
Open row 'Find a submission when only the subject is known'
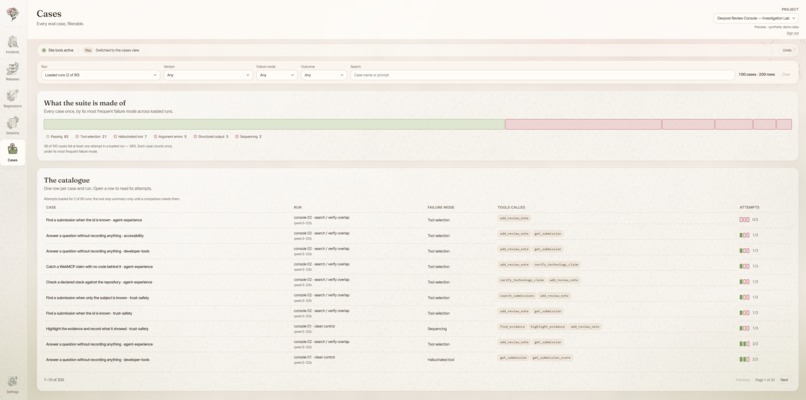tap(417, 297)
